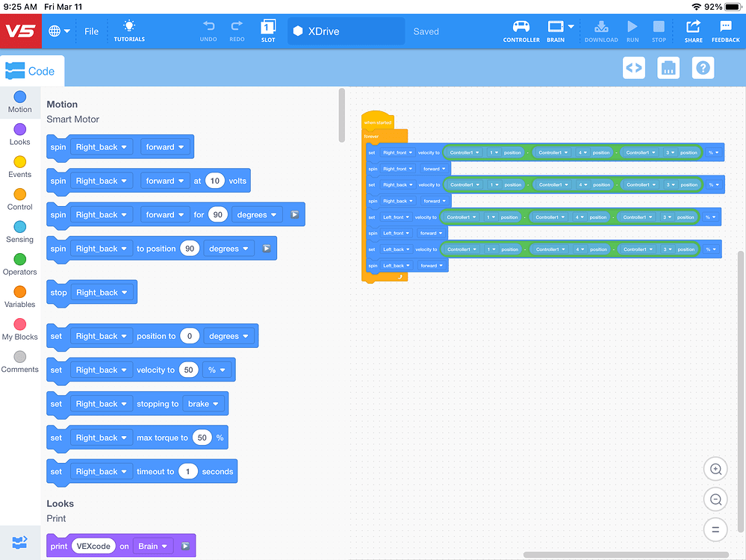Stop the running program
The width and height of the screenshot is (746, 560).
click(659, 31)
